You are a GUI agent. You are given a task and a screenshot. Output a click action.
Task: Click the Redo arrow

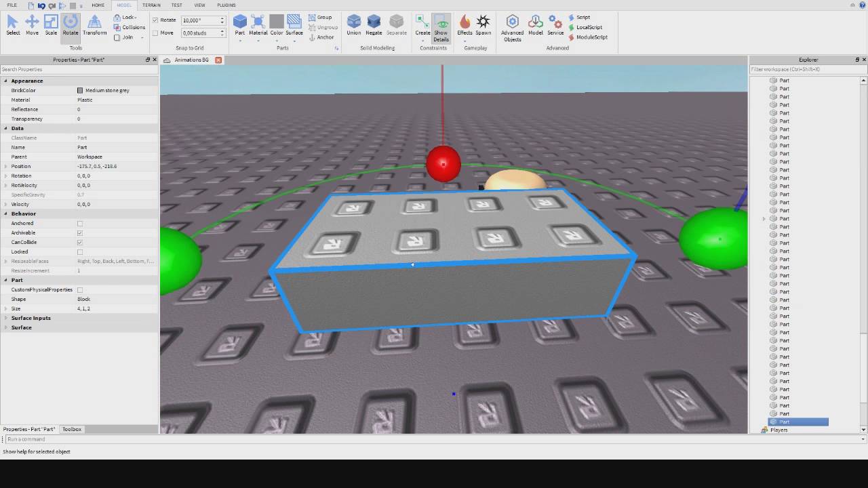tap(52, 5)
